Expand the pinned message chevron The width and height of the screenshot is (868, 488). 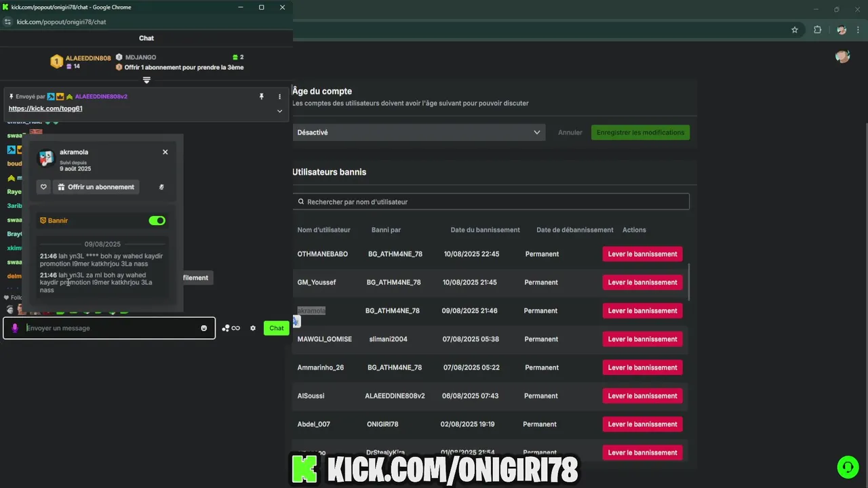[279, 110]
